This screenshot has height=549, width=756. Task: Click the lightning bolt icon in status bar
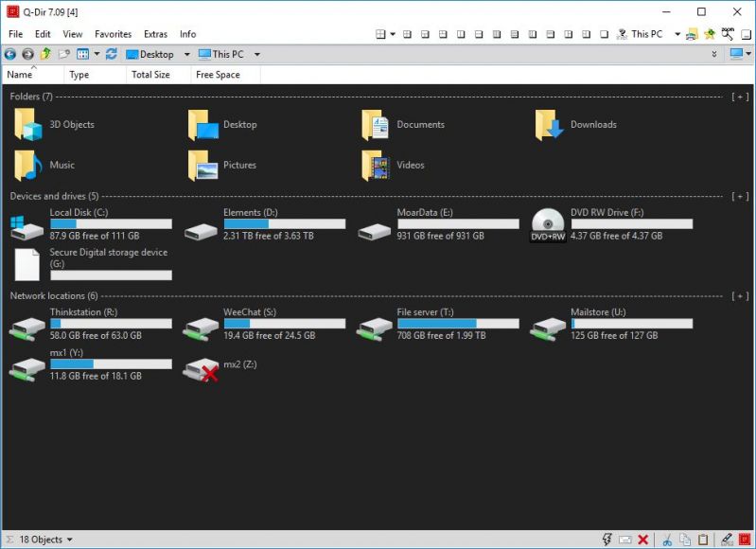pos(607,540)
